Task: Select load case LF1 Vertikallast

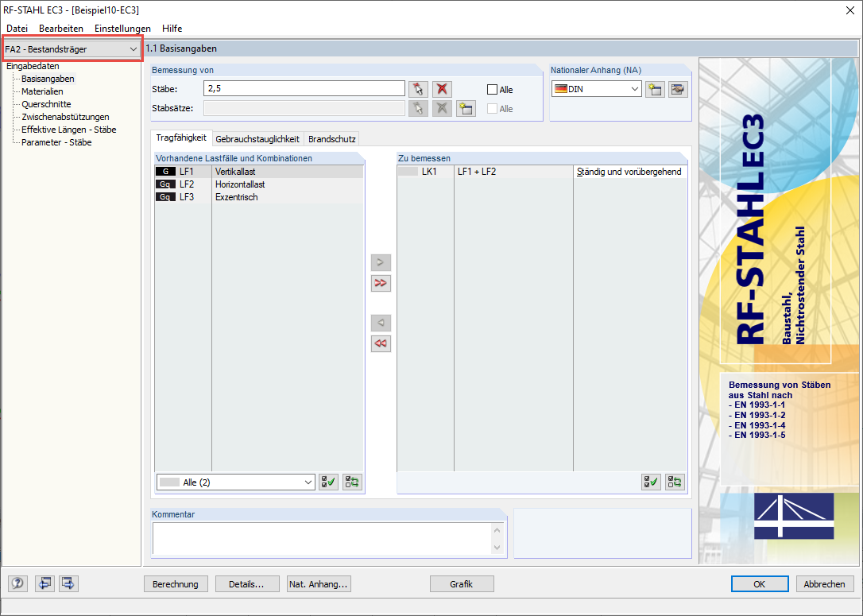Action: tap(259, 172)
